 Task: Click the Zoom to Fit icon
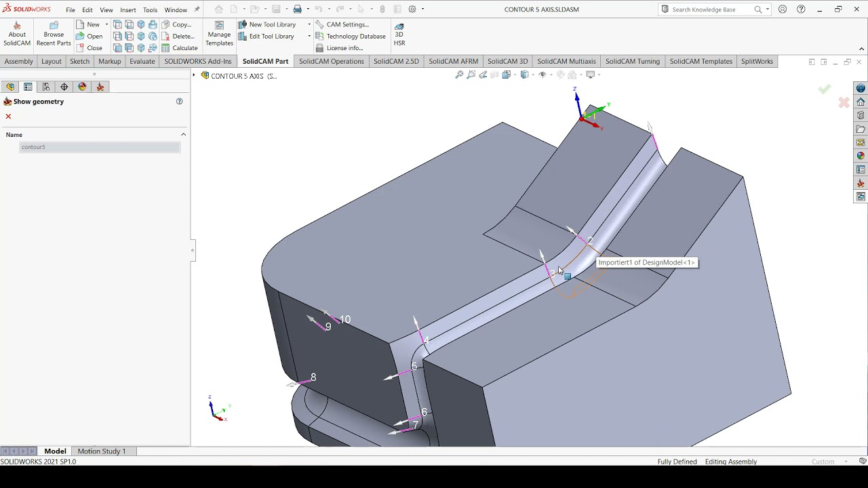coord(459,75)
